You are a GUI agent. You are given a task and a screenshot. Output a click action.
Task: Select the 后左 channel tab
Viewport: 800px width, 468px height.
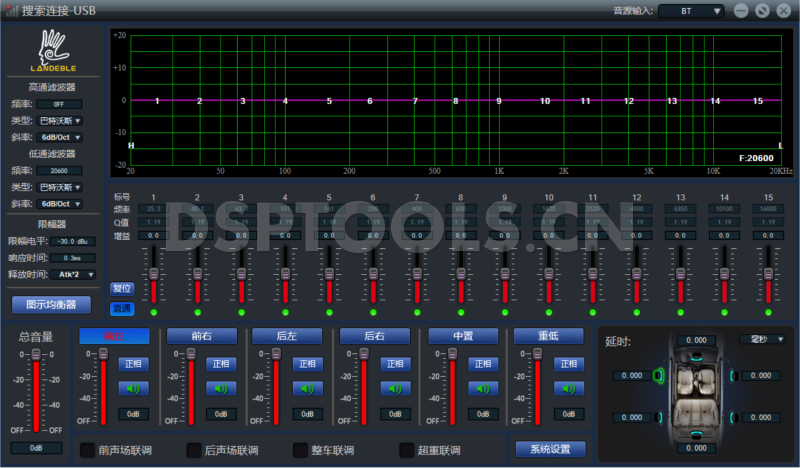click(287, 336)
